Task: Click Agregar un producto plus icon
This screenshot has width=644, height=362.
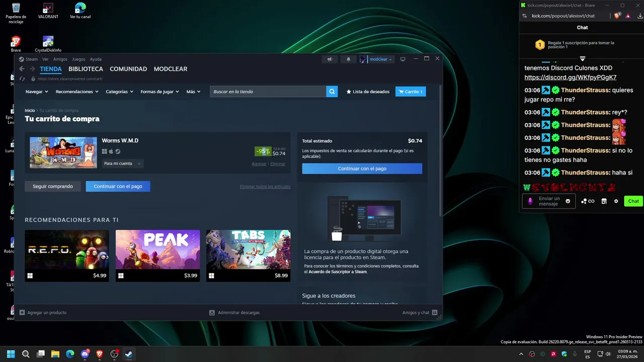Action: tap(22, 312)
